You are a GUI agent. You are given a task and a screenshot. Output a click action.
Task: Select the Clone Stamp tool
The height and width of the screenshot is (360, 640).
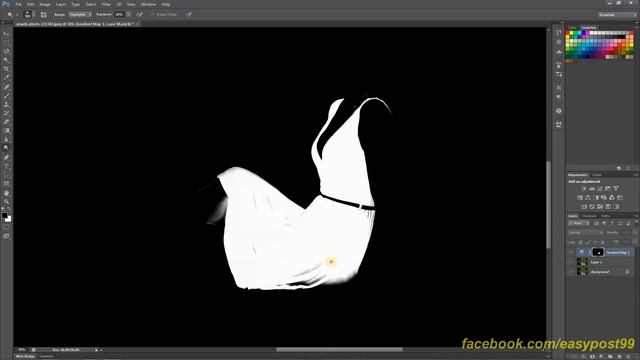click(6, 104)
